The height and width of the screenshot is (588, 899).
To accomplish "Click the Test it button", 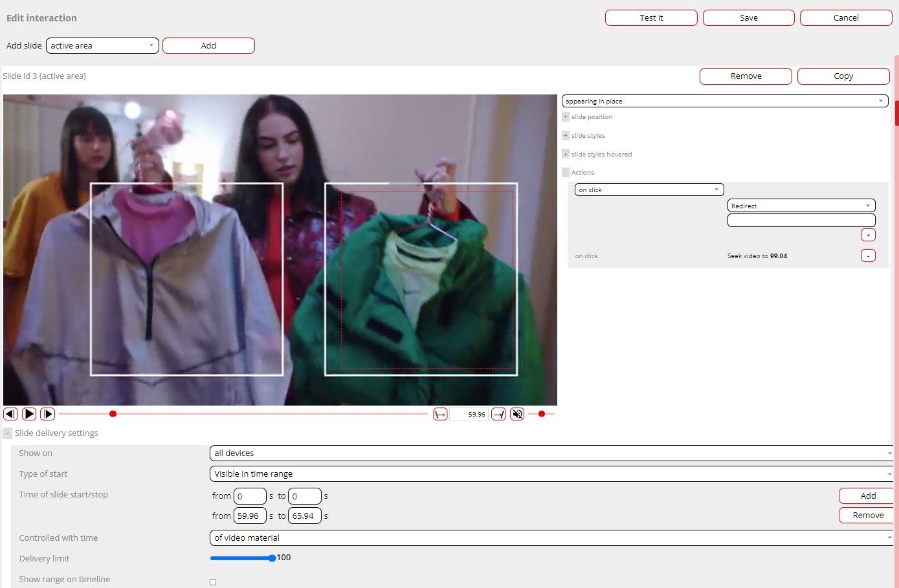I will (651, 18).
